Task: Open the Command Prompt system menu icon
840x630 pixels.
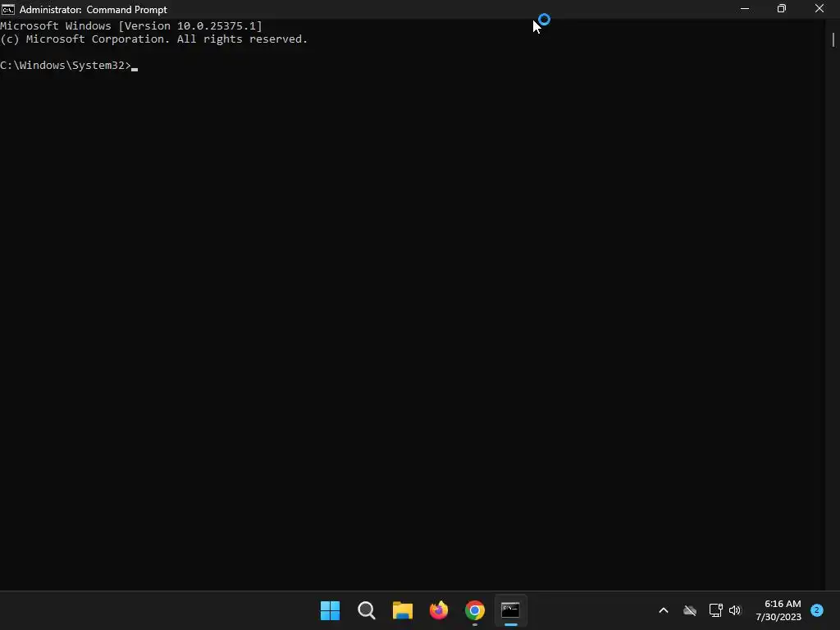Action: coord(8,9)
